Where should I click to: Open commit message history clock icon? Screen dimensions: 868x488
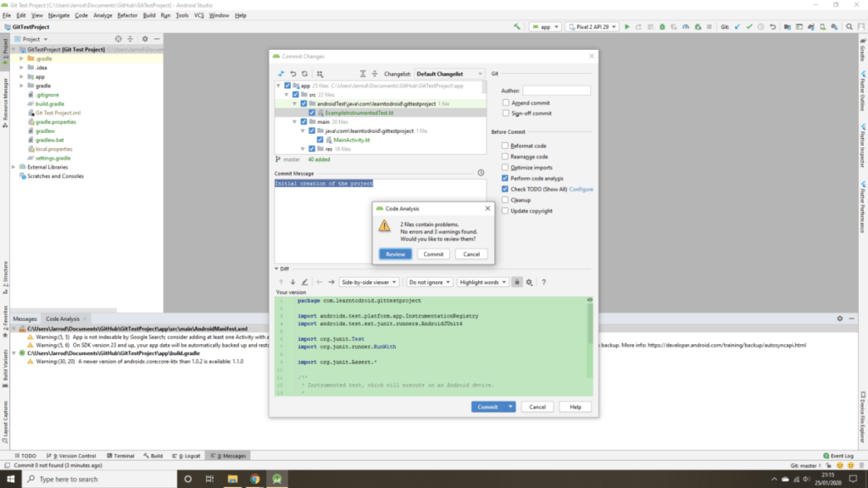tap(481, 173)
